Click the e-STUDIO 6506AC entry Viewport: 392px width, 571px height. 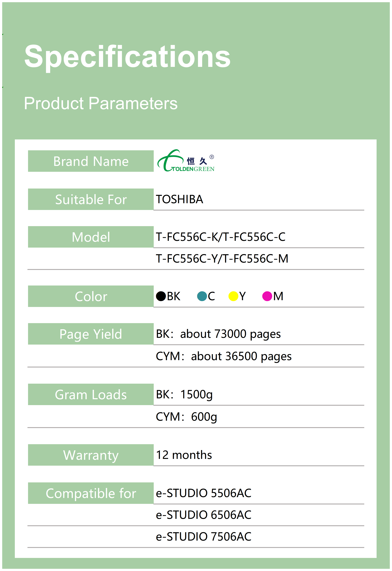coord(204,515)
